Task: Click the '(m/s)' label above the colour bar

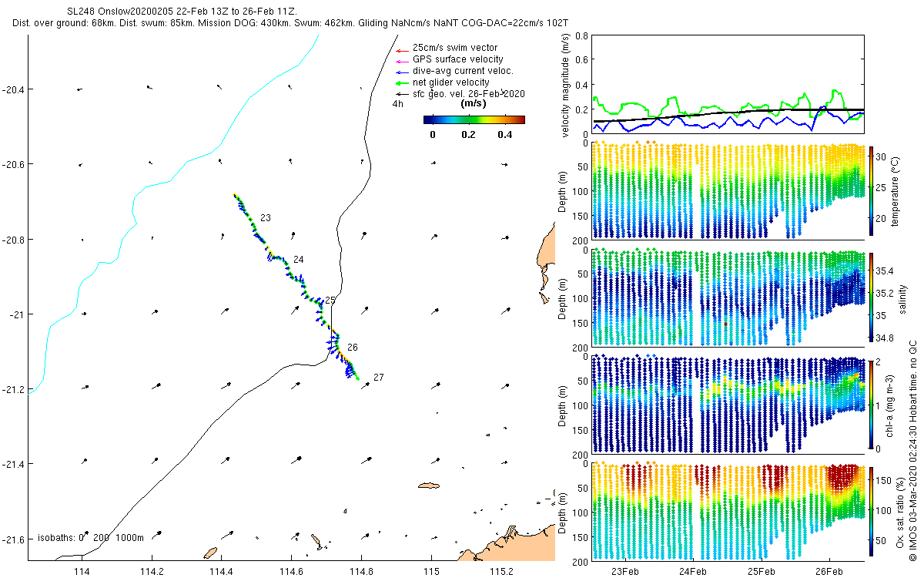Action: (x=472, y=103)
